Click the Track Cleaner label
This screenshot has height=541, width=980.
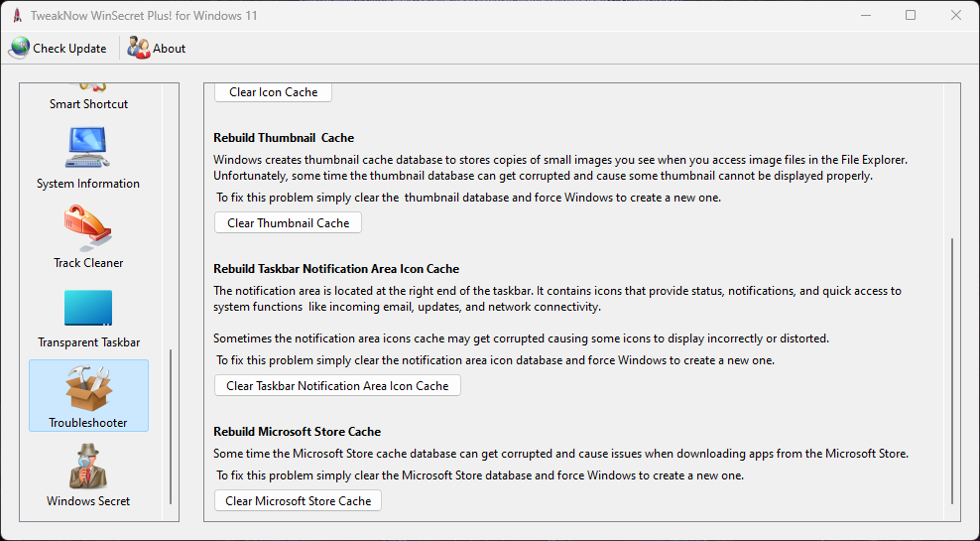[88, 263]
